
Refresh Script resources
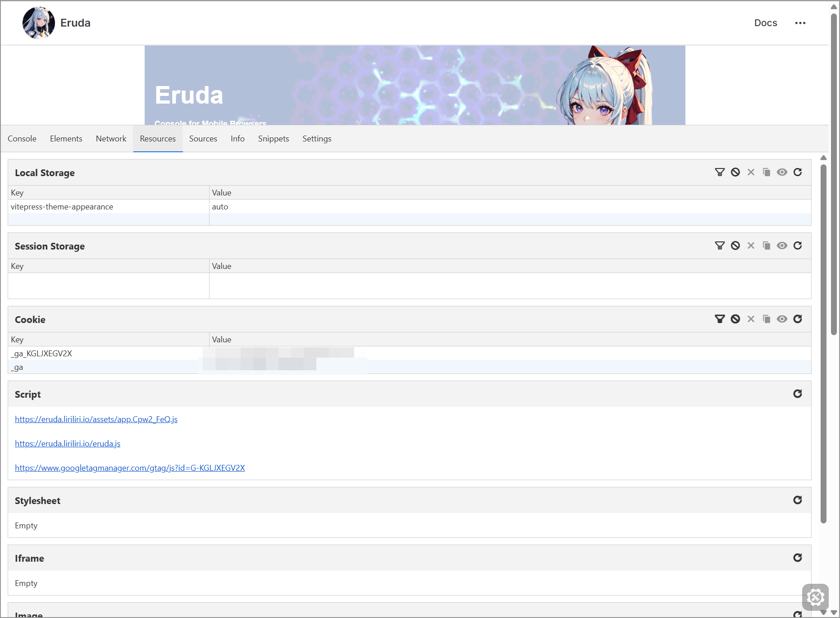pyautogui.click(x=798, y=394)
